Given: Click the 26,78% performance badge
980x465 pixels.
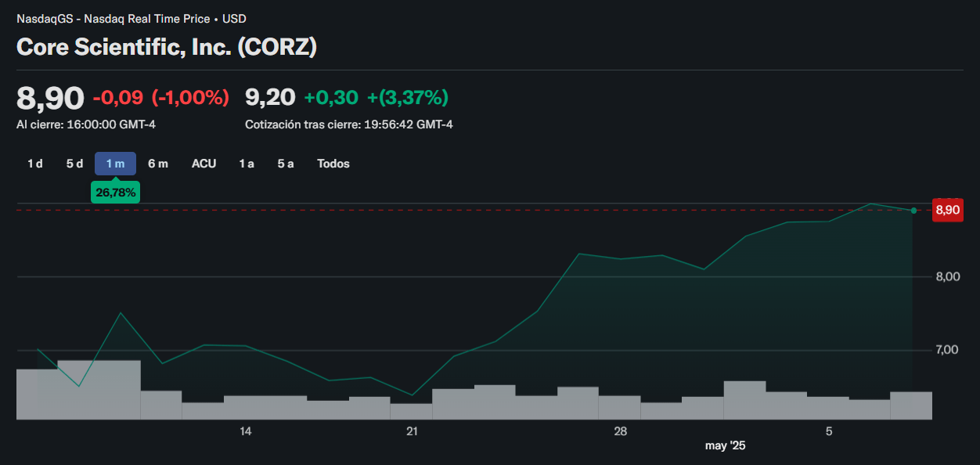Looking at the screenshot, I should pyautogui.click(x=116, y=193).
